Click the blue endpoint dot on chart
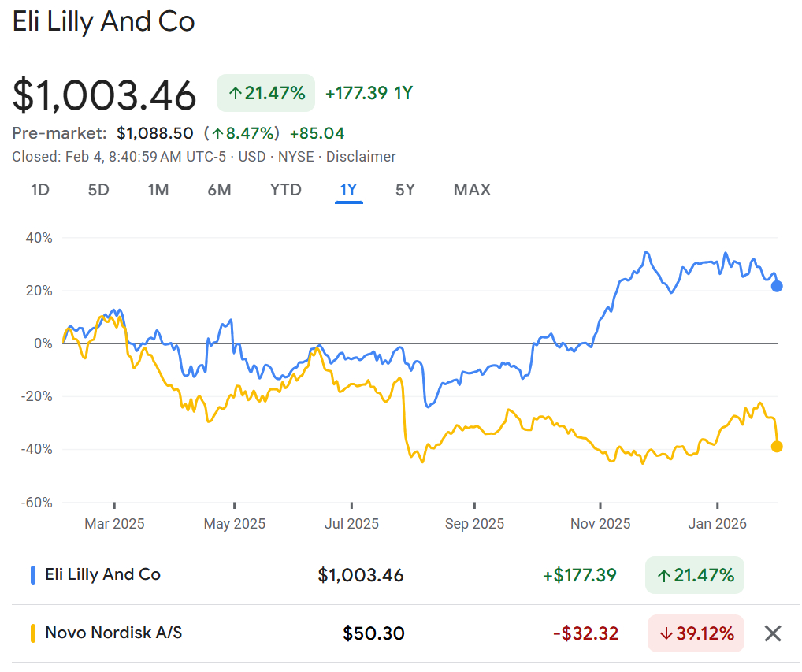 coord(777,286)
